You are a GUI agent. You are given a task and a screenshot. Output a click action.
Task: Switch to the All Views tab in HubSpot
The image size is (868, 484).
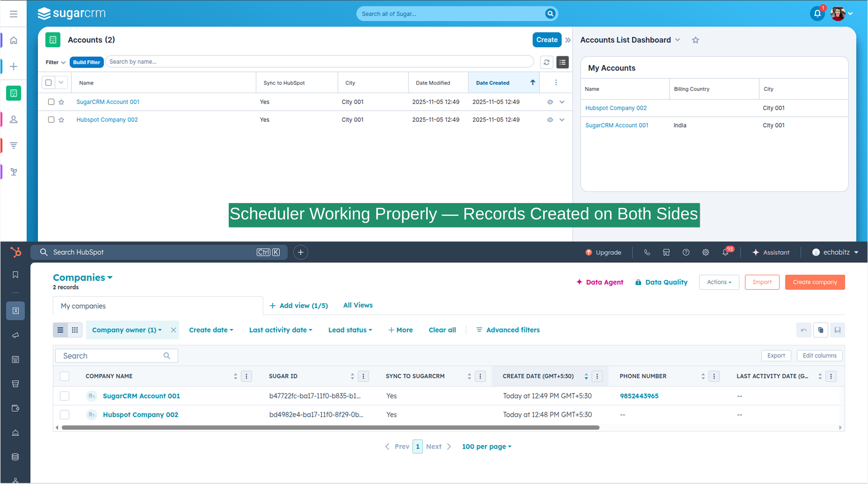(x=358, y=305)
